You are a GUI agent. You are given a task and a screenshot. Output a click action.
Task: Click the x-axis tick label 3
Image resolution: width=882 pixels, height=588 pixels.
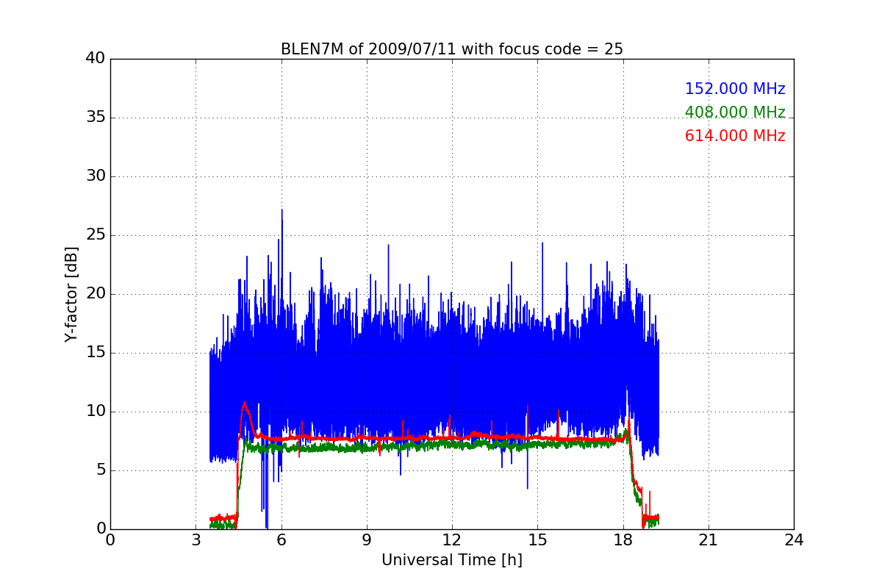196,539
